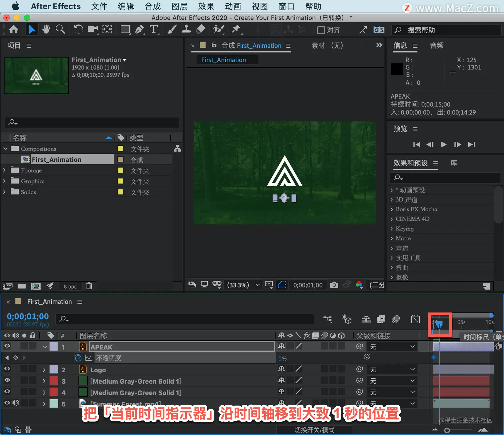Create new composition from Project panel footer
Screen dimensions: 504x435
pos(36,286)
